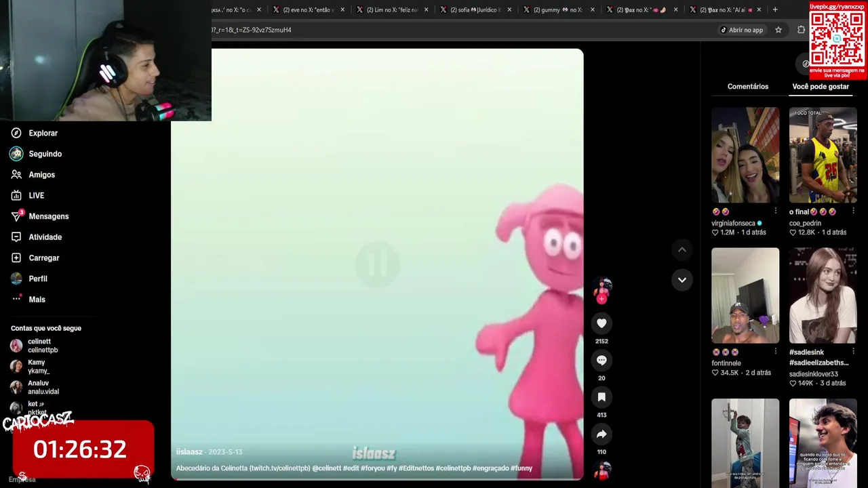Open virginiafonseca video thumbnail
868x488 pixels.
tap(745, 155)
